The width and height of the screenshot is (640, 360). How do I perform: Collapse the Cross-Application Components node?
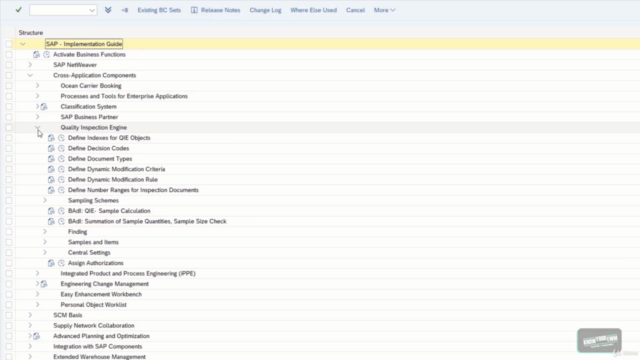point(30,75)
